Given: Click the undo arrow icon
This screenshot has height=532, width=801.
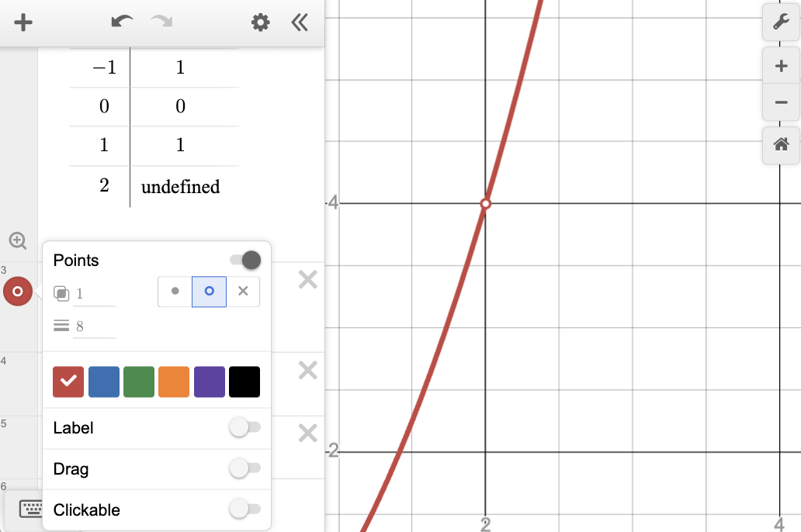Looking at the screenshot, I should tap(122, 22).
